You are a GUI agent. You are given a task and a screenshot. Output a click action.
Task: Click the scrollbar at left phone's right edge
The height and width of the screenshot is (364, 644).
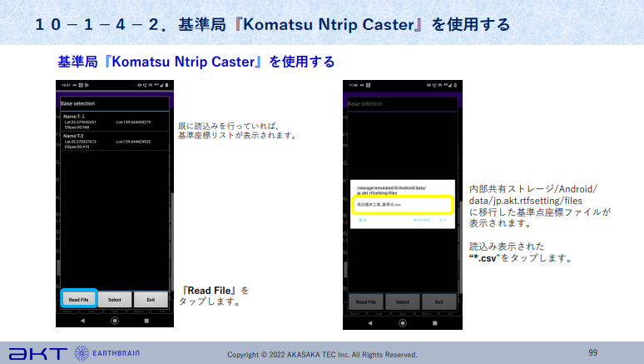click(x=171, y=242)
